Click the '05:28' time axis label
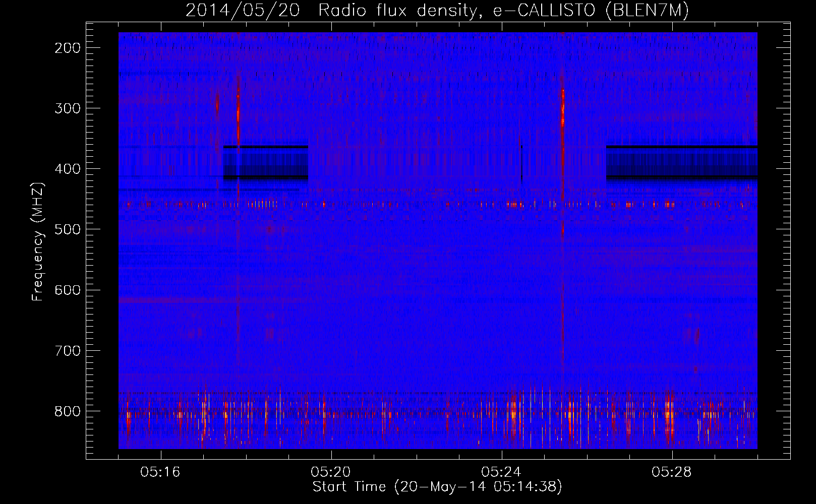The width and height of the screenshot is (816, 504). click(x=672, y=472)
